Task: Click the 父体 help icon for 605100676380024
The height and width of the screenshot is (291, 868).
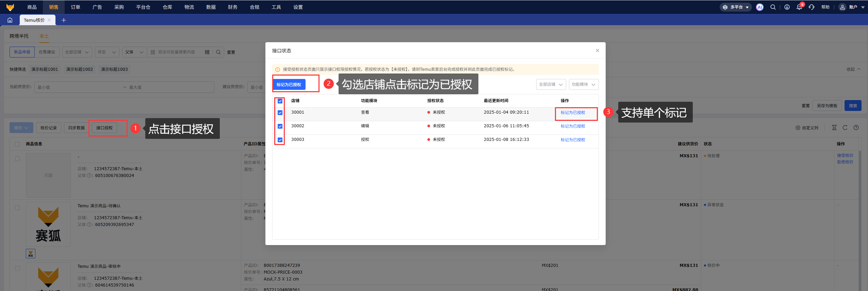Action: 89,176
